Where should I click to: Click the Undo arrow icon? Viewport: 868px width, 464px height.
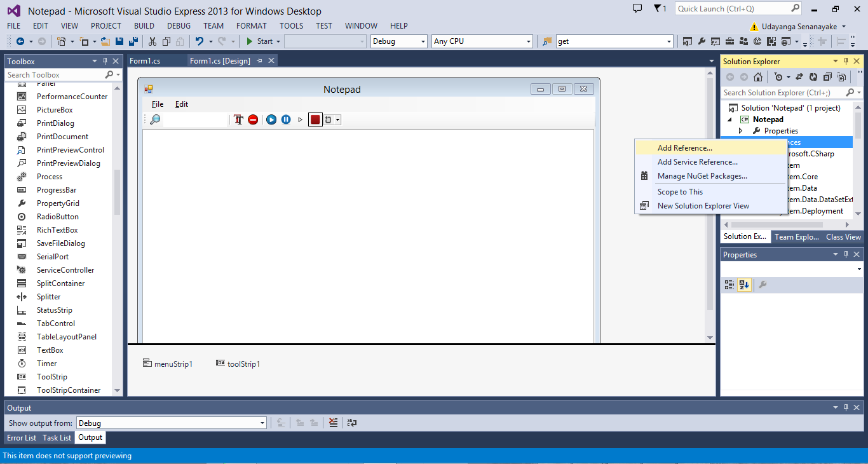coord(200,41)
